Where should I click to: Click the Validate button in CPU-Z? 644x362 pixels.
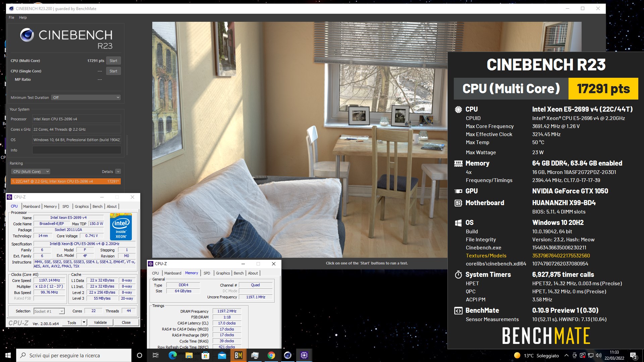pyautogui.click(x=100, y=323)
